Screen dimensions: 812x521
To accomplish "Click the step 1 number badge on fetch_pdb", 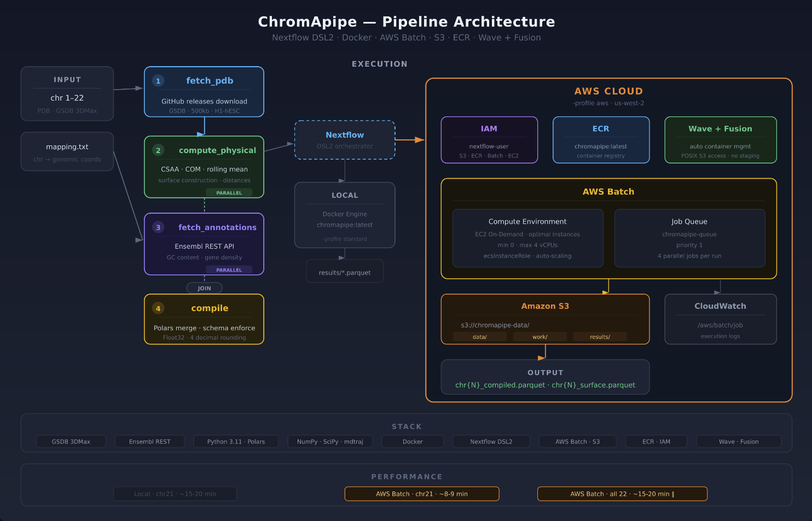I will coord(158,81).
